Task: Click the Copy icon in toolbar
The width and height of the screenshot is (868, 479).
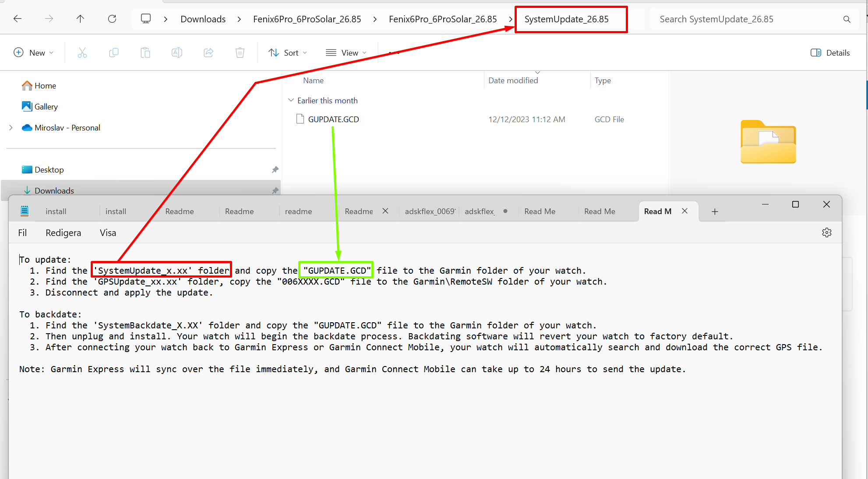Action: [x=114, y=53]
